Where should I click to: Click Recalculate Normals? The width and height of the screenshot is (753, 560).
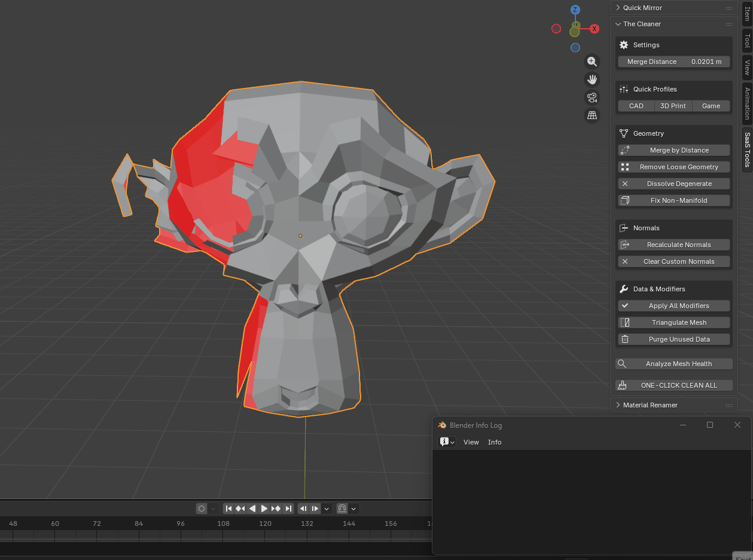pos(674,245)
